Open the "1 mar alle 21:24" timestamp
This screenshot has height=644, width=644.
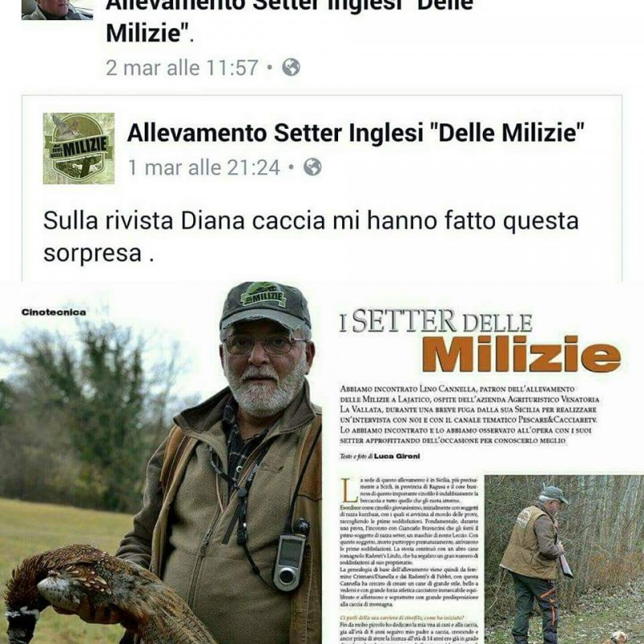point(204,167)
